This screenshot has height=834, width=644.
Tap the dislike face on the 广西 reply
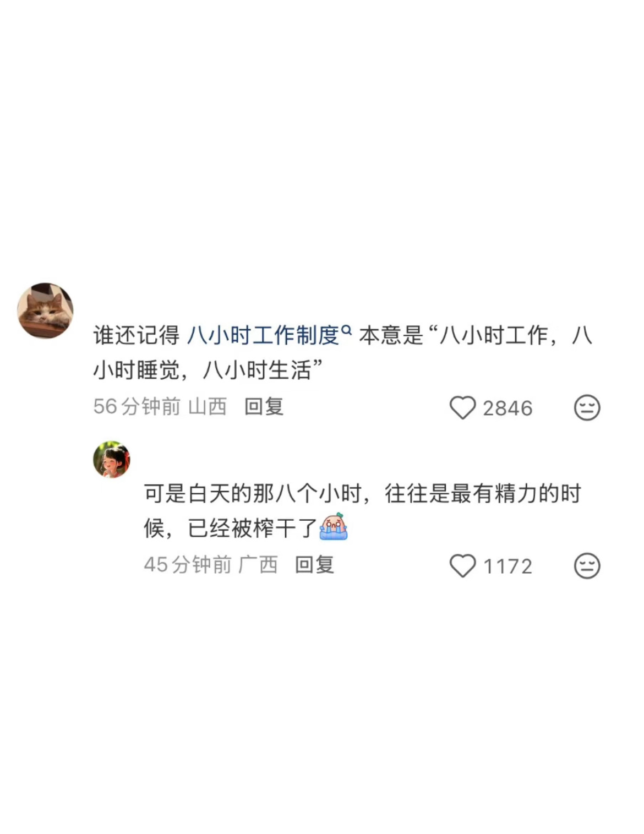coord(587,566)
